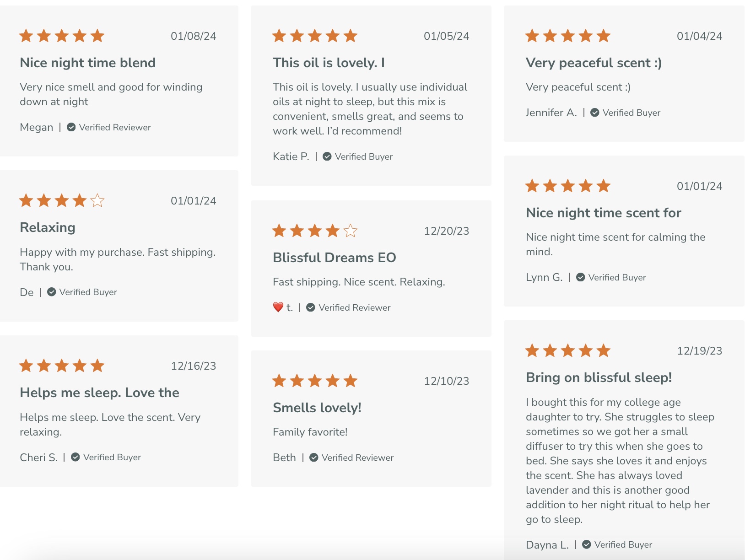
Task: Click the empty fifth star on the Relaxing review
Action: (x=97, y=200)
